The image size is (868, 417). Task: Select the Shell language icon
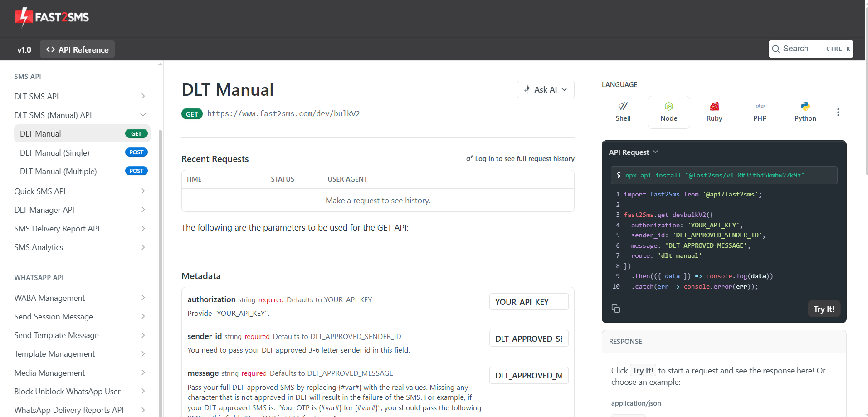click(623, 106)
